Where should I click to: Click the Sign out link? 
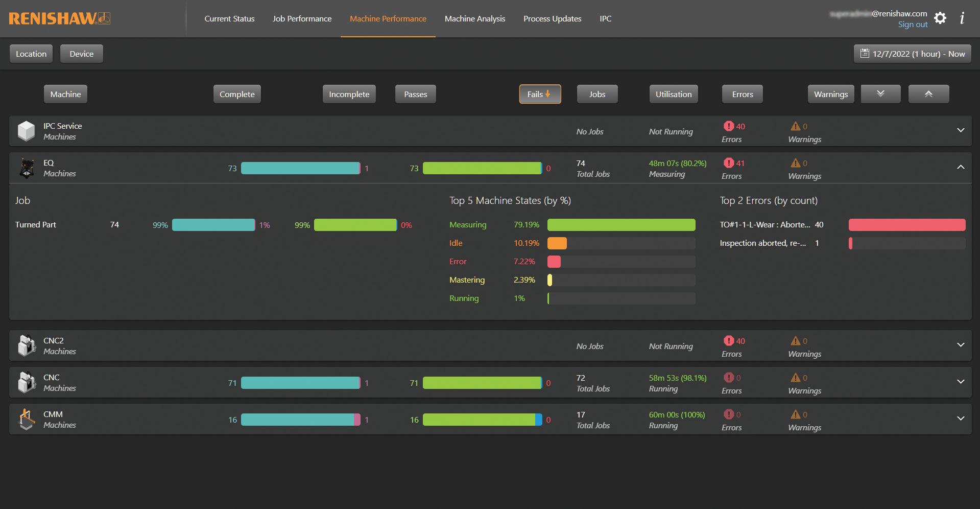(x=913, y=25)
